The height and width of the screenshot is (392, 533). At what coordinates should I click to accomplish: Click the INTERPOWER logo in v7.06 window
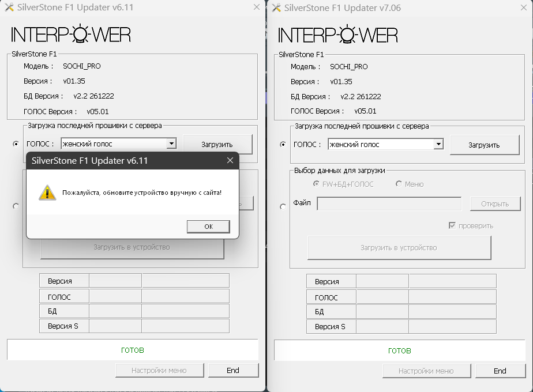click(338, 35)
